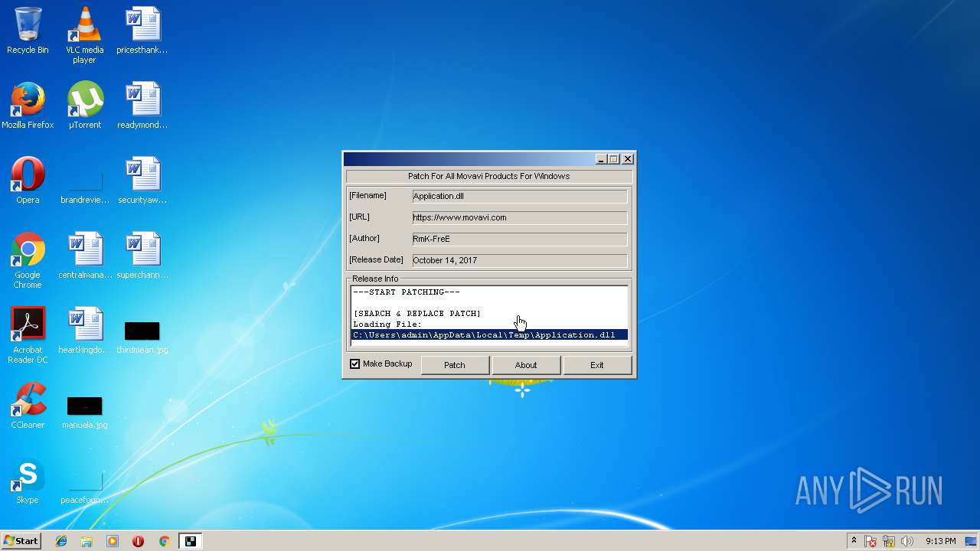
Task: Select the centralmana Word document icon
Action: coord(84,256)
